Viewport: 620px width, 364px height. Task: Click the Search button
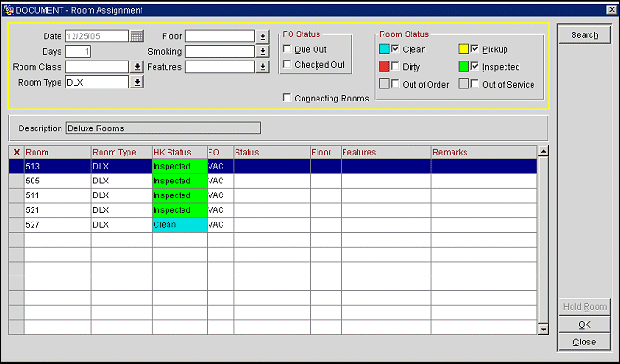coord(584,35)
